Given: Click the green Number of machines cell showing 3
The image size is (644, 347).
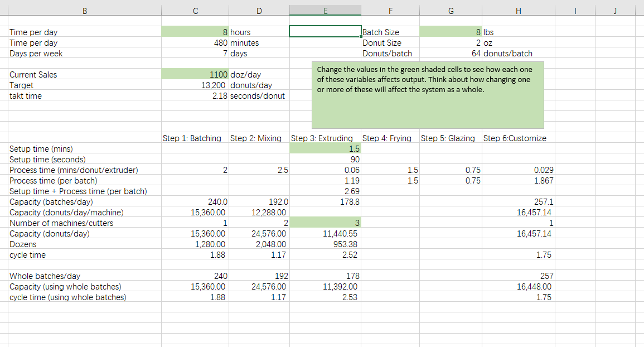Looking at the screenshot, I should [325, 223].
